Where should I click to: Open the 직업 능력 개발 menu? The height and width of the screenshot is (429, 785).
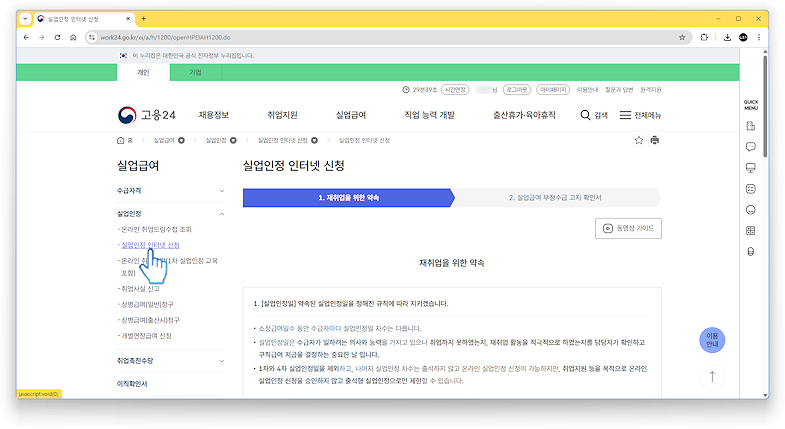tap(430, 115)
